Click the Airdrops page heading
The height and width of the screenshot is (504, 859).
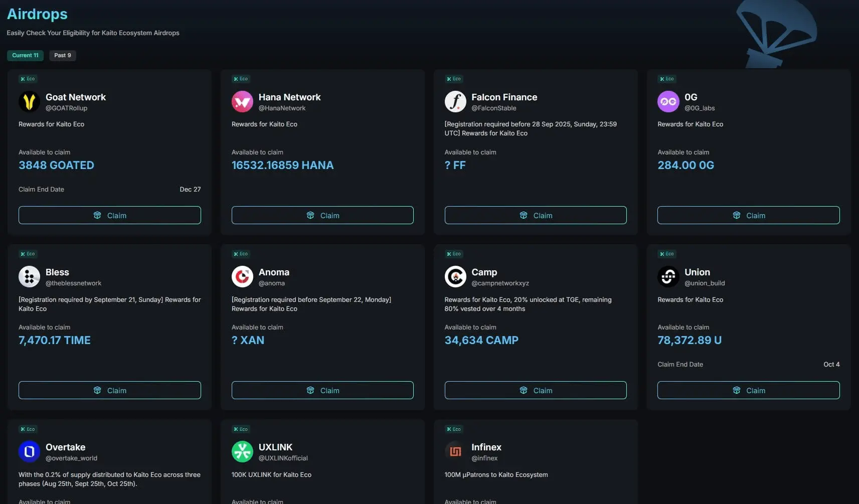37,14
